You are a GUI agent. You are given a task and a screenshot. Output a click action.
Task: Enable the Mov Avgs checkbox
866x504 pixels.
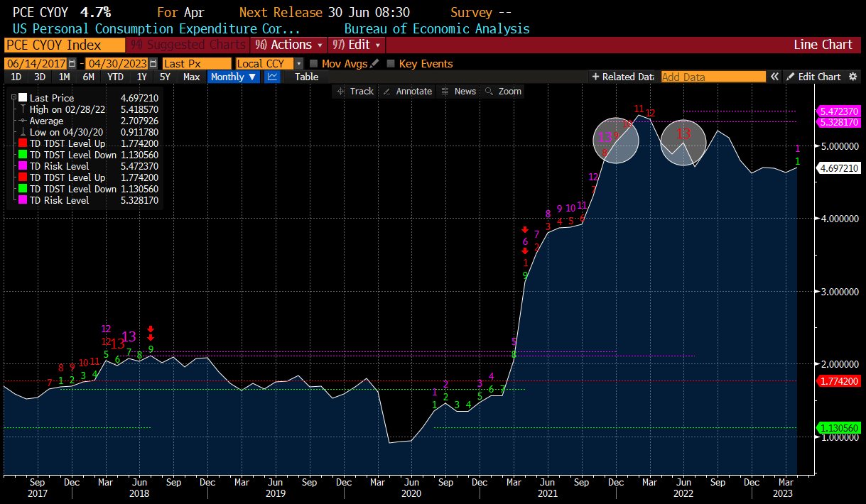coord(315,63)
